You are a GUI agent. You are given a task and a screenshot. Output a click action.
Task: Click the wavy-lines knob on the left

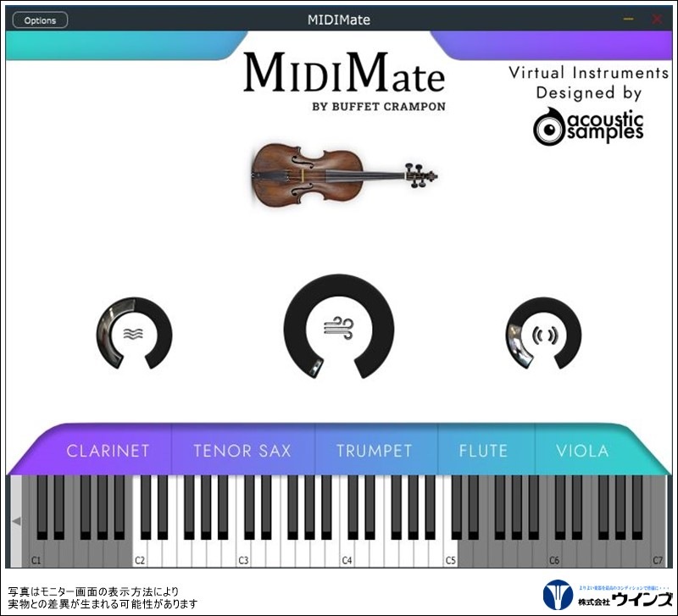tap(134, 333)
